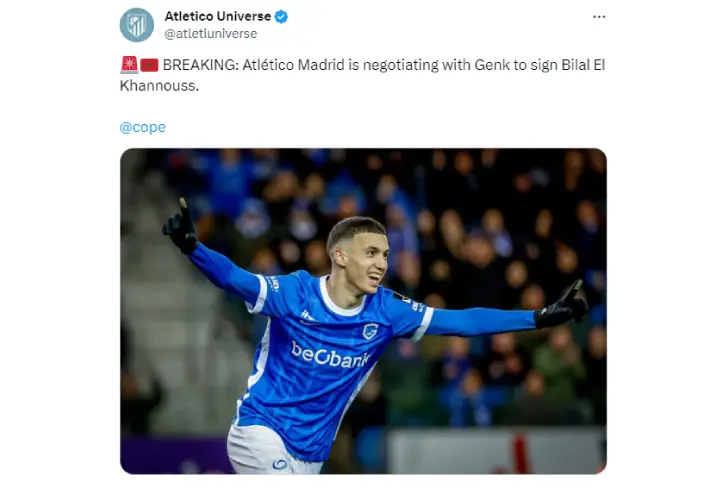This screenshot has height=488, width=728.
Task: Click the word BREAKING in the tweet
Action: coord(201,65)
